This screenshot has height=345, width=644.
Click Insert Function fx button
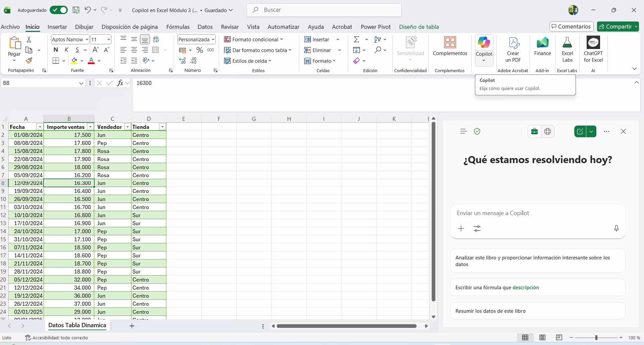pyautogui.click(x=120, y=83)
